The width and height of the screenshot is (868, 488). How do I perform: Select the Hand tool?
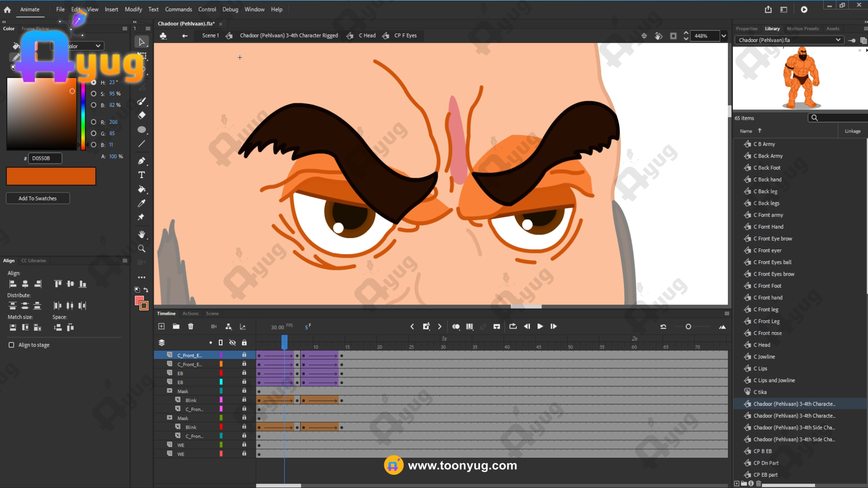(x=142, y=234)
